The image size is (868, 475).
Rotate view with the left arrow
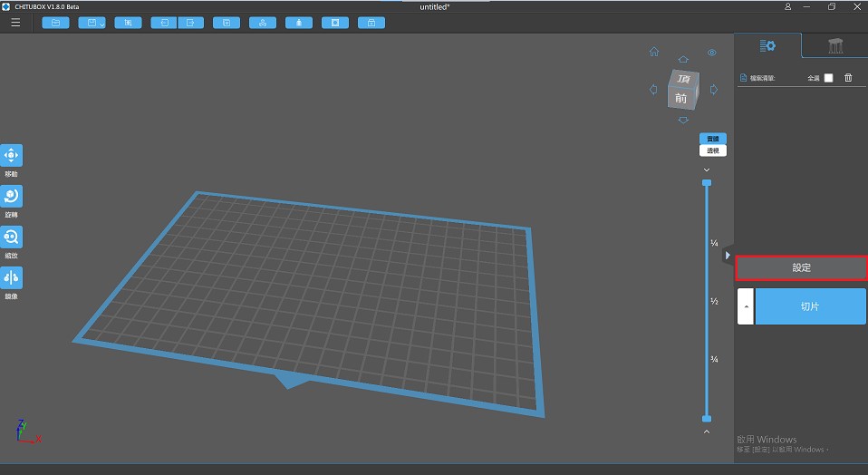point(654,89)
